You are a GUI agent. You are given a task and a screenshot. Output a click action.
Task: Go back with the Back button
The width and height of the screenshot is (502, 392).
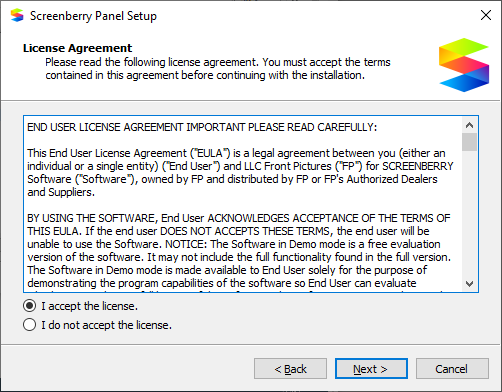(x=290, y=369)
